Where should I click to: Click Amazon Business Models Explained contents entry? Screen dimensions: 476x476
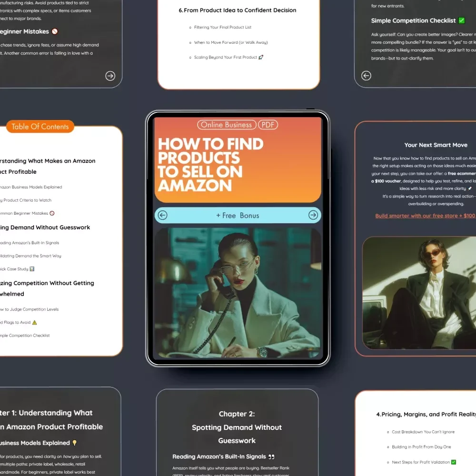pos(31,187)
